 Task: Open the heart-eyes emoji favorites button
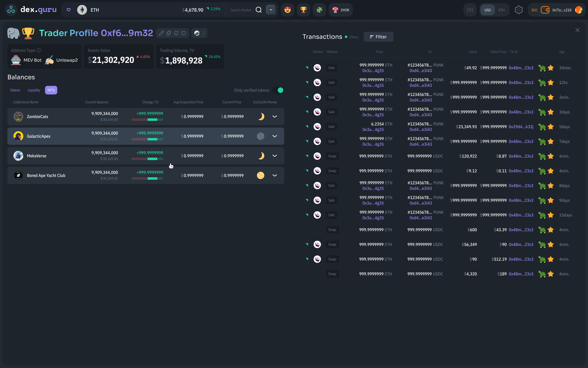click(287, 10)
